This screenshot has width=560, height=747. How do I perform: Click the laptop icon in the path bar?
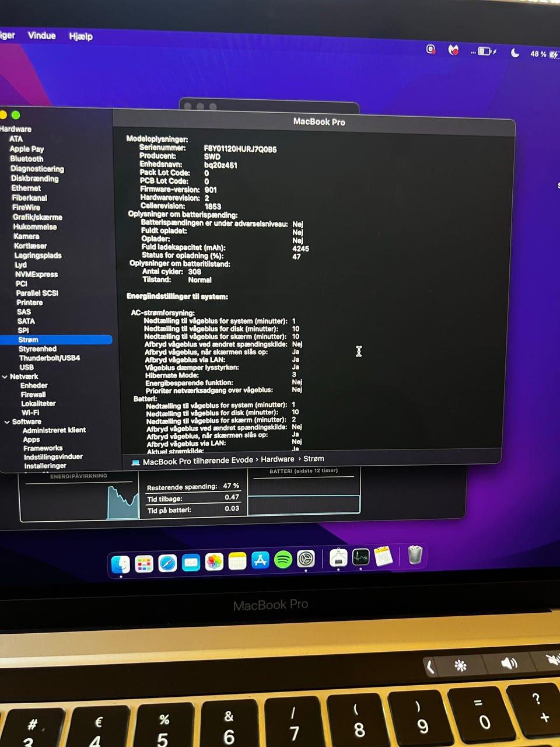point(135,462)
